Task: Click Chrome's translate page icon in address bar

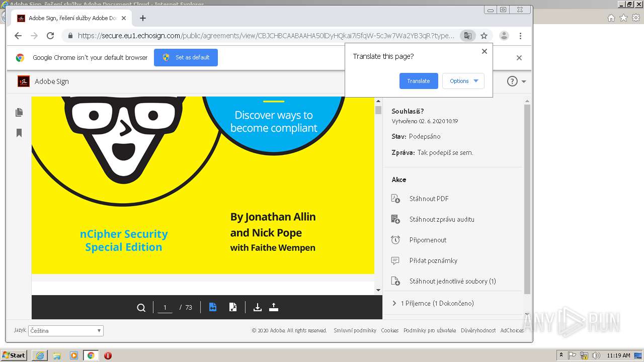Action: 468,36
